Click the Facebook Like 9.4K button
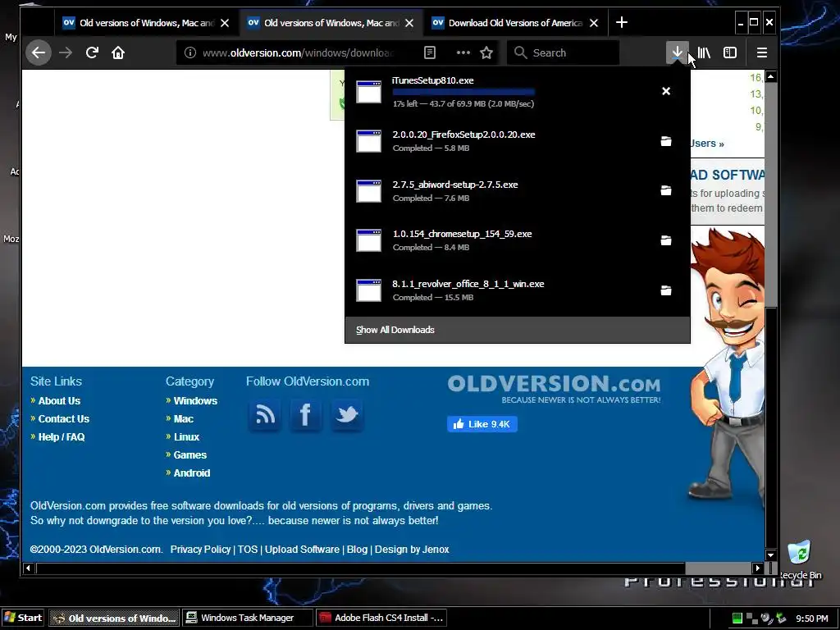Viewport: 840px width, 630px height. click(x=482, y=424)
